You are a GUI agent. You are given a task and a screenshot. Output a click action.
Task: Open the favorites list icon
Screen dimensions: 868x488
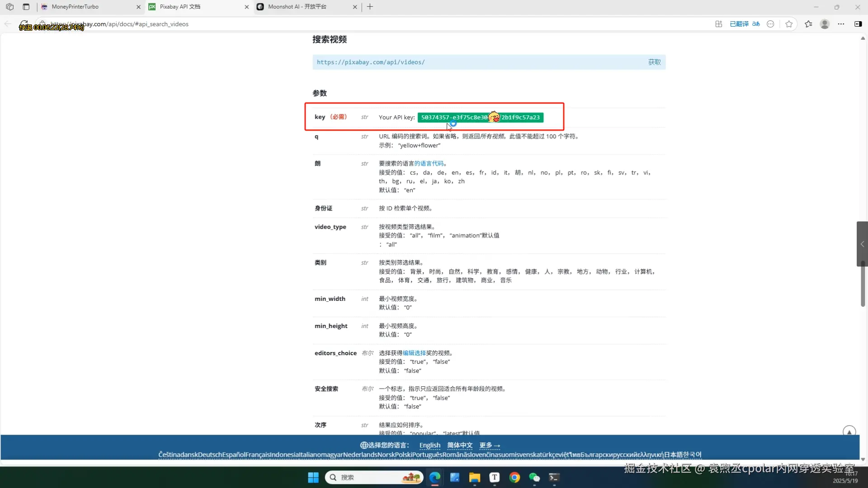[x=808, y=24]
